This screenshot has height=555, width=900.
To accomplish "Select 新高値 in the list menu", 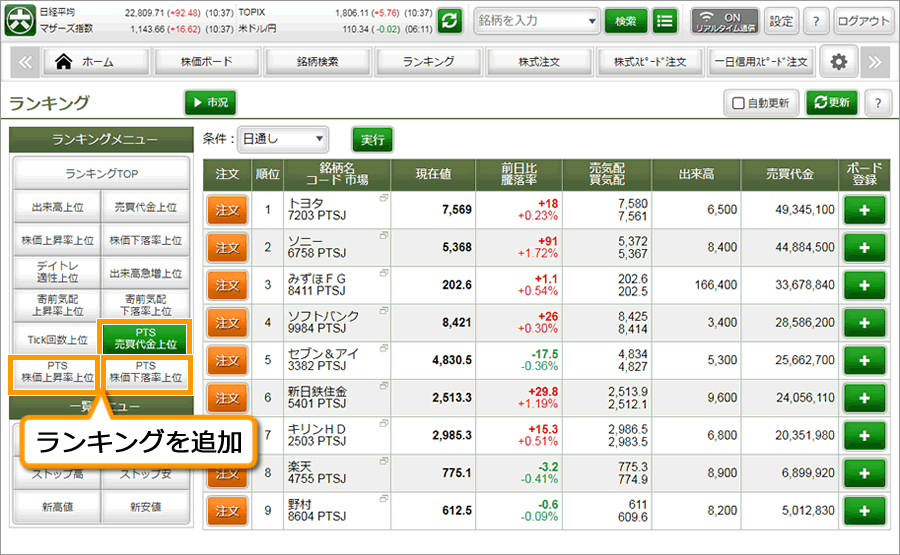I will (57, 507).
